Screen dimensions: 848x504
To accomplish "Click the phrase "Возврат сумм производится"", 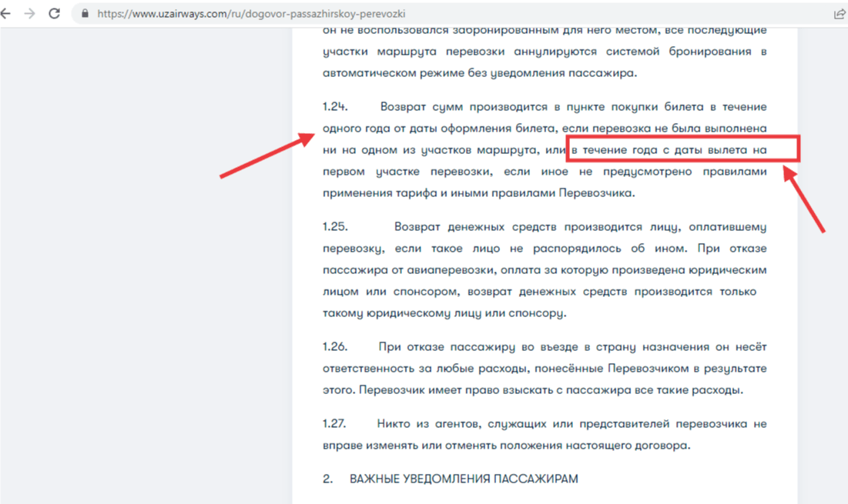I will pyautogui.click(x=464, y=107).
